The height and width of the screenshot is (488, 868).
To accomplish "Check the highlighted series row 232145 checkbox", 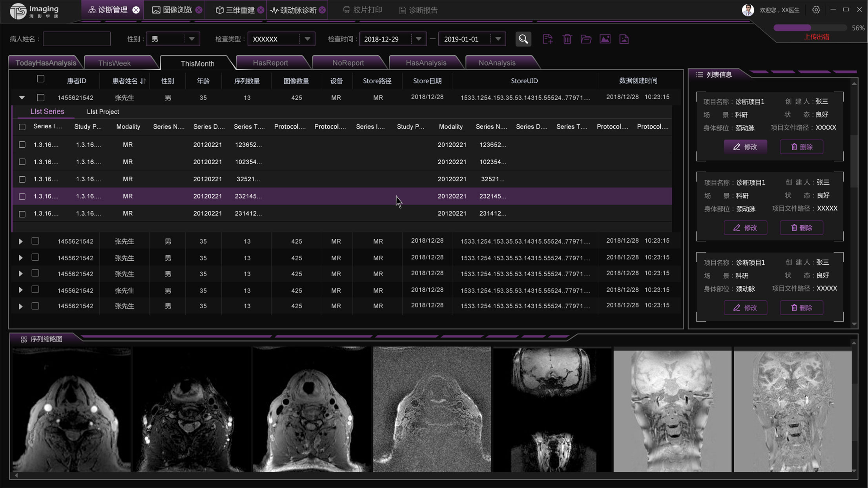I will click(x=22, y=196).
